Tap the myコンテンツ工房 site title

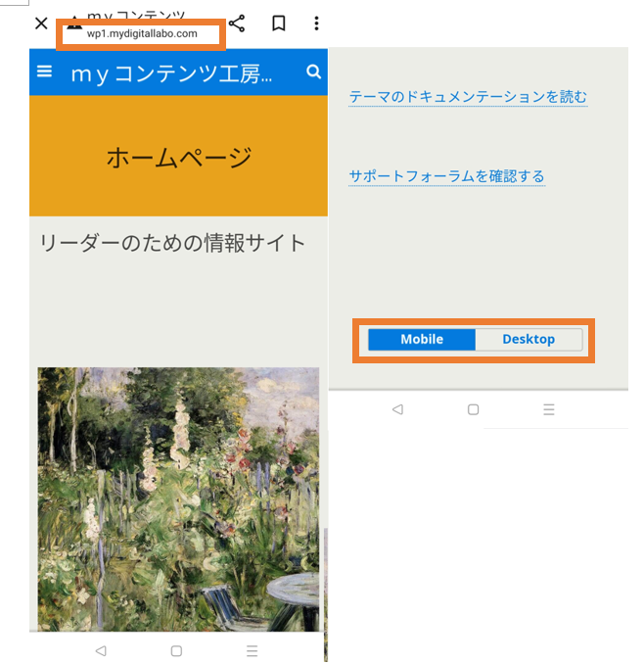171,74
